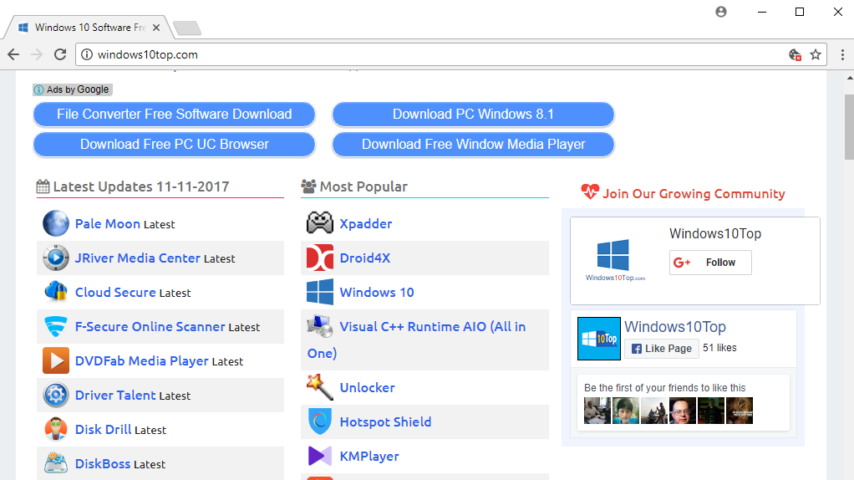Bookmark this page with the star icon
854x480 pixels.
coord(815,54)
